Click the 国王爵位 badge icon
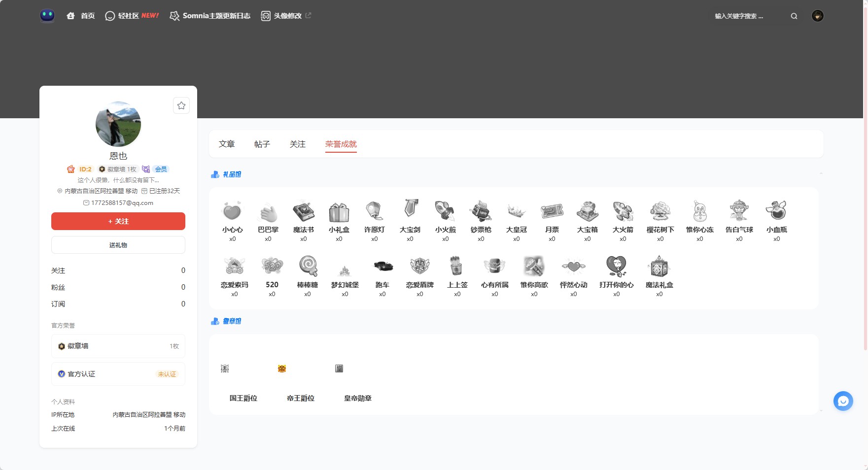The image size is (868, 470). [225, 369]
